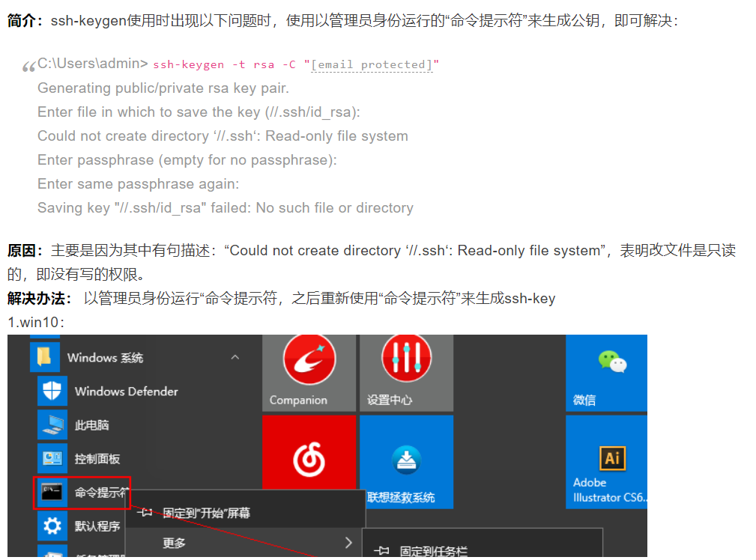This screenshot has width=756, height=560.
Task: Launch the Adobe Illustrator CS6 tile
Action: click(x=607, y=462)
